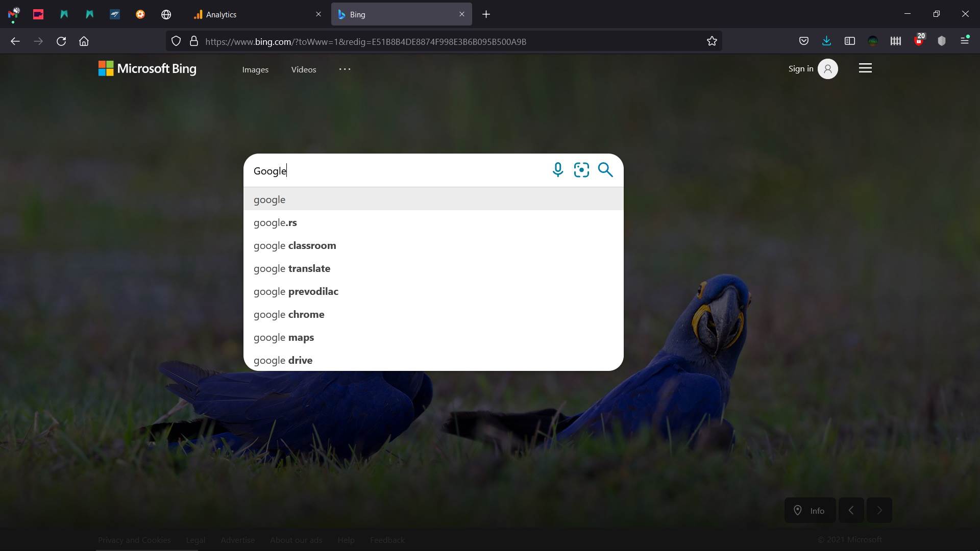Show image info with the location pin button

810,510
